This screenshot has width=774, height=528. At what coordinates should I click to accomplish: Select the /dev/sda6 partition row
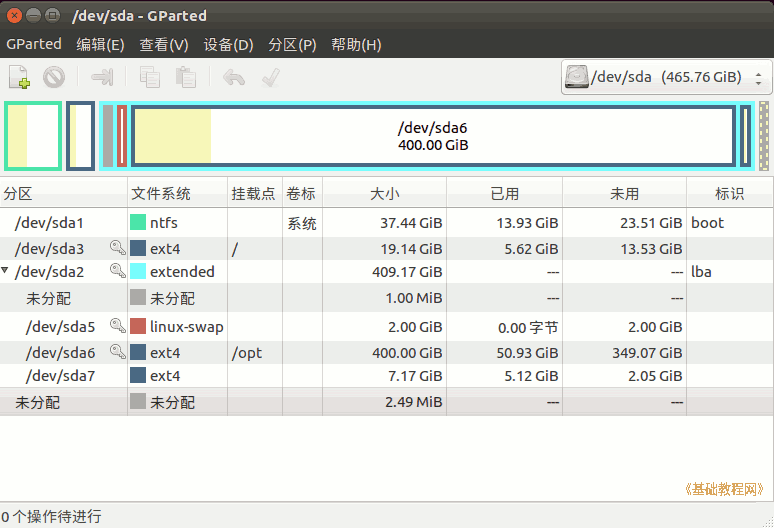387,352
